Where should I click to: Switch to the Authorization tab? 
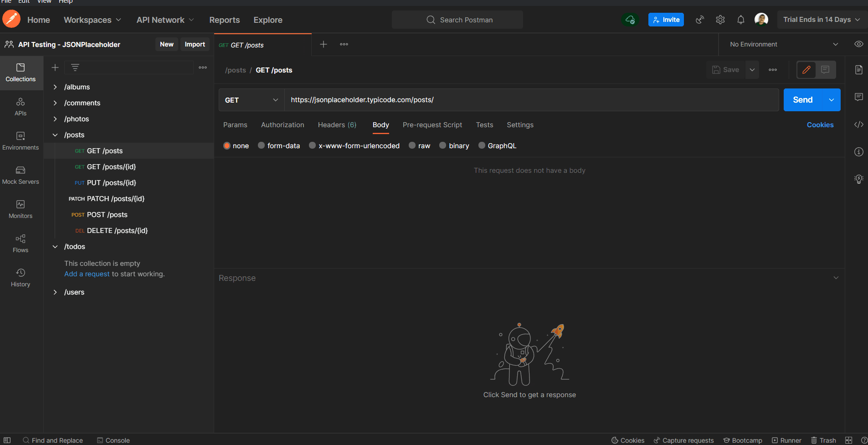(x=282, y=125)
